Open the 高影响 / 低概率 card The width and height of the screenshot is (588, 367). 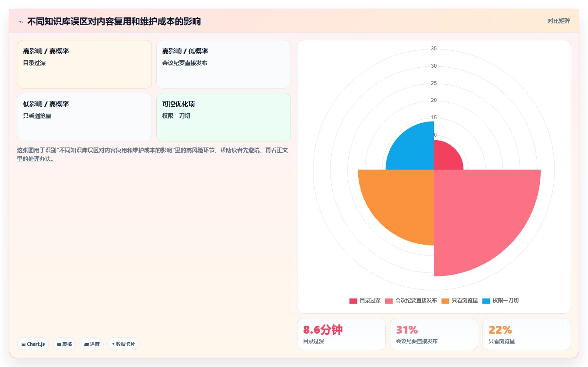point(223,64)
